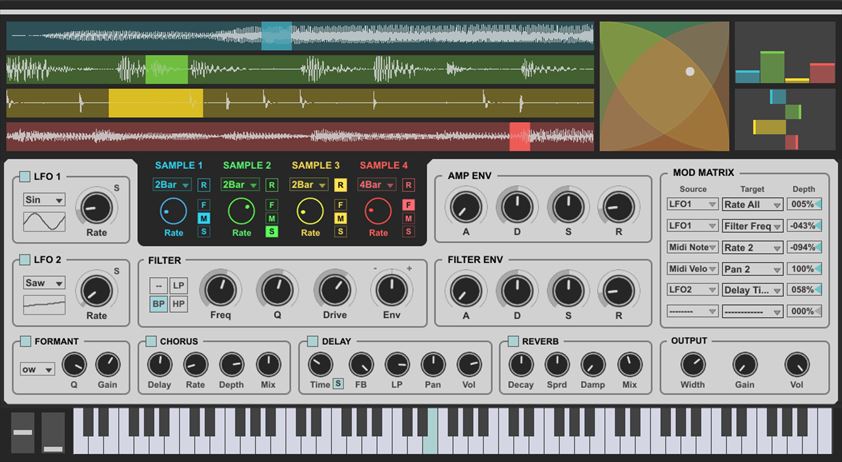This screenshot has width=842, height=462.
Task: Open the Midi Velo source selector
Action: (692, 269)
